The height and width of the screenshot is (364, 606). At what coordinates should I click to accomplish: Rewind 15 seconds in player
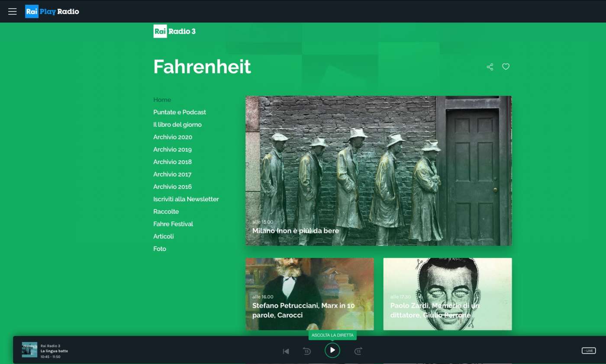[x=307, y=351]
